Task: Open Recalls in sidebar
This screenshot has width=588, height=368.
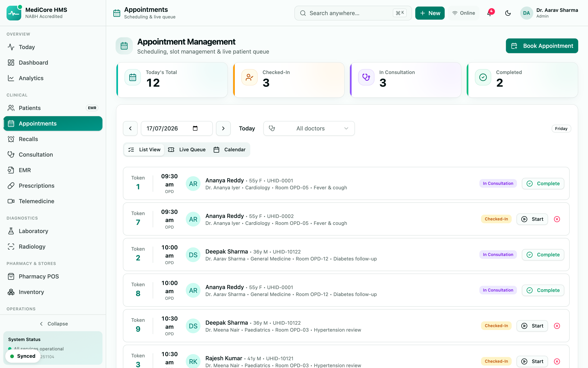Action: point(53,139)
